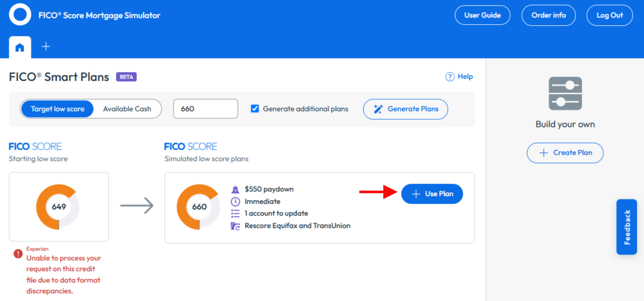Click the Use Plan button

coord(432,194)
